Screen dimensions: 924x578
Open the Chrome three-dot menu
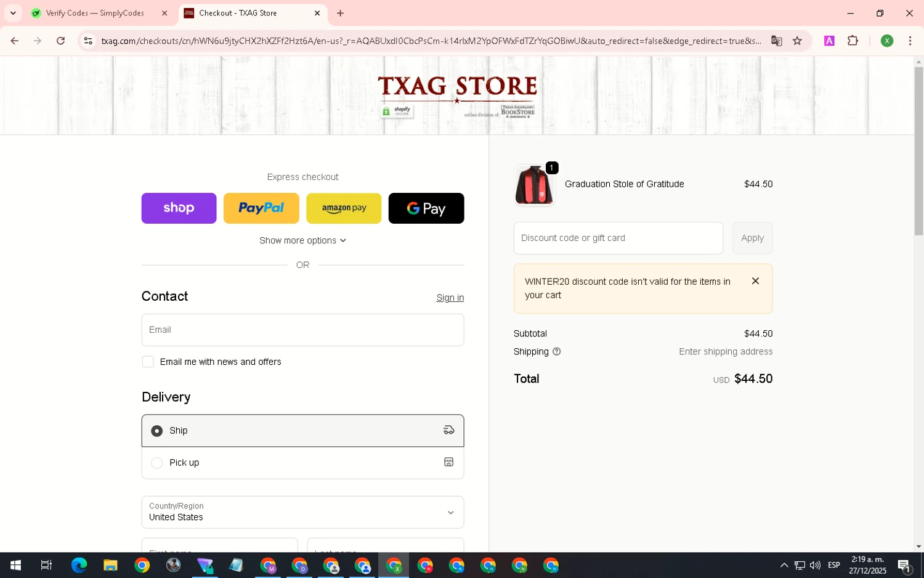(x=910, y=41)
